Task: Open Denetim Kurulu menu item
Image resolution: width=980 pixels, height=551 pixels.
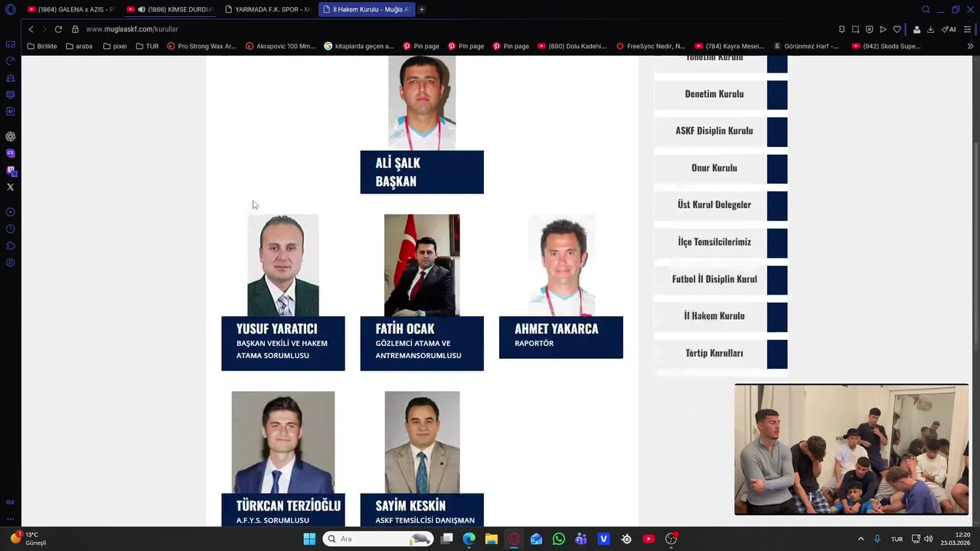Action: click(x=720, y=94)
